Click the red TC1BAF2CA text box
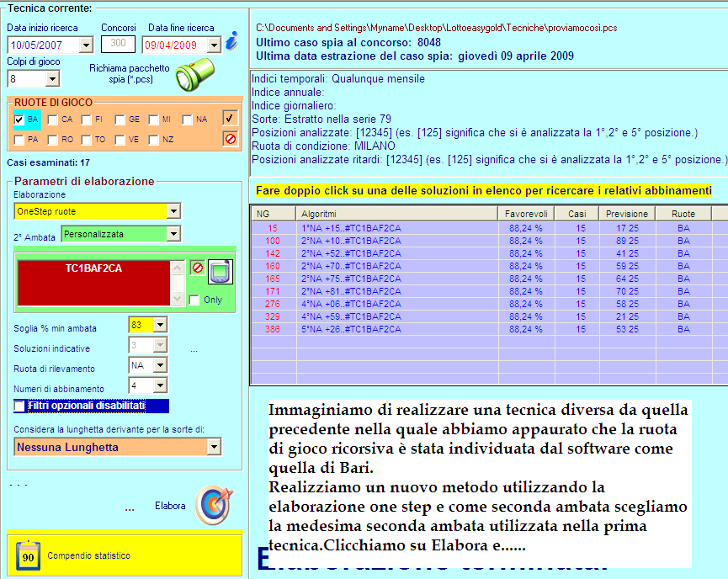 click(x=93, y=283)
